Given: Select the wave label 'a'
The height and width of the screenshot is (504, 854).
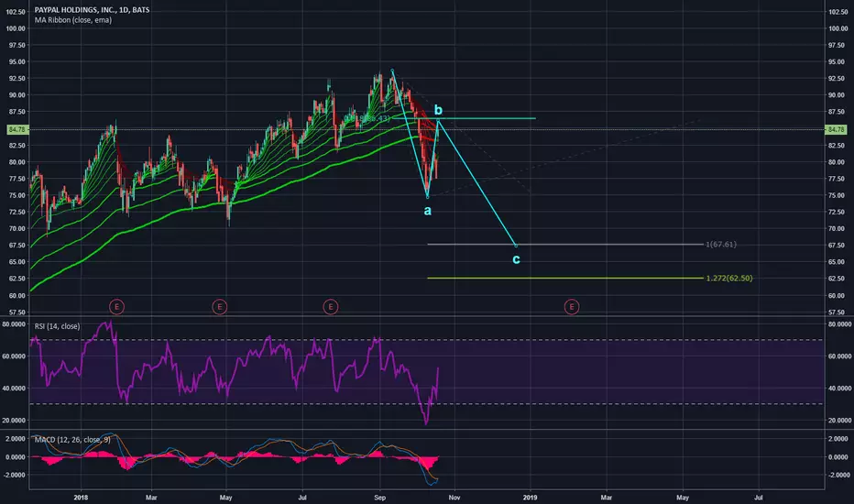Looking at the screenshot, I should click(x=428, y=211).
